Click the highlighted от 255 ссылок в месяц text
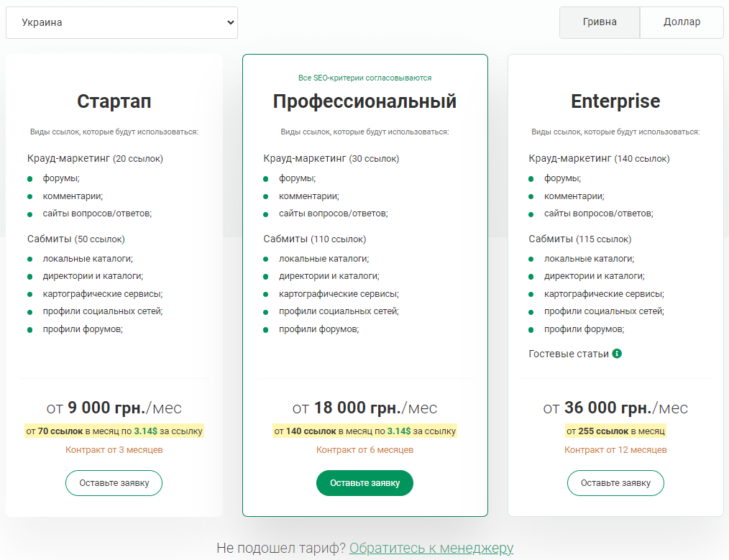Image resolution: width=729 pixels, height=560 pixels. (615, 431)
